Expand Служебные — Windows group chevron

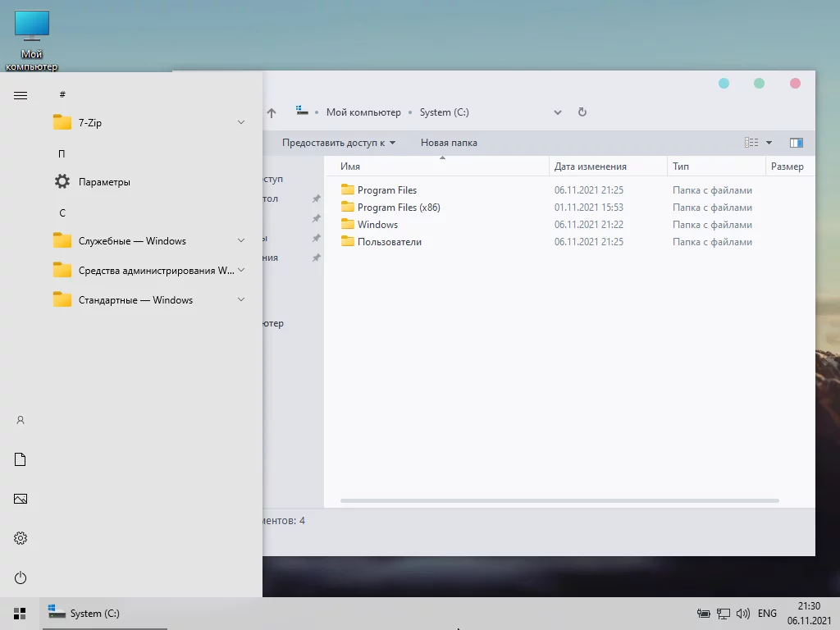[241, 240]
